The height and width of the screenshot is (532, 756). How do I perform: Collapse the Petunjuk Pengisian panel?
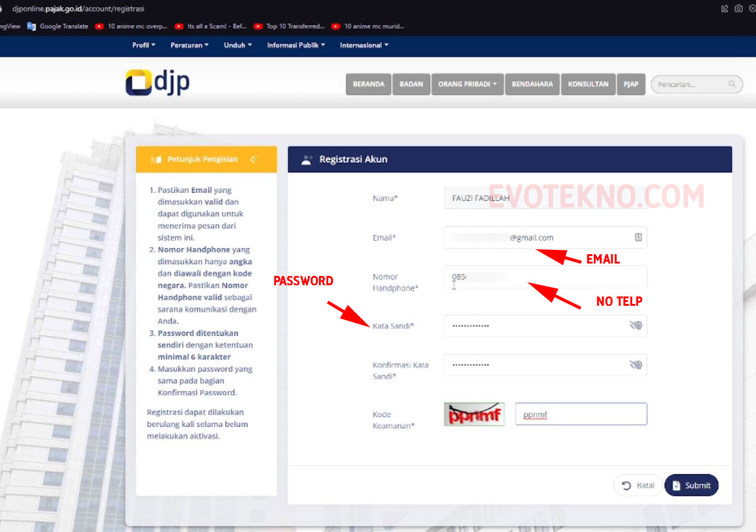click(x=253, y=160)
